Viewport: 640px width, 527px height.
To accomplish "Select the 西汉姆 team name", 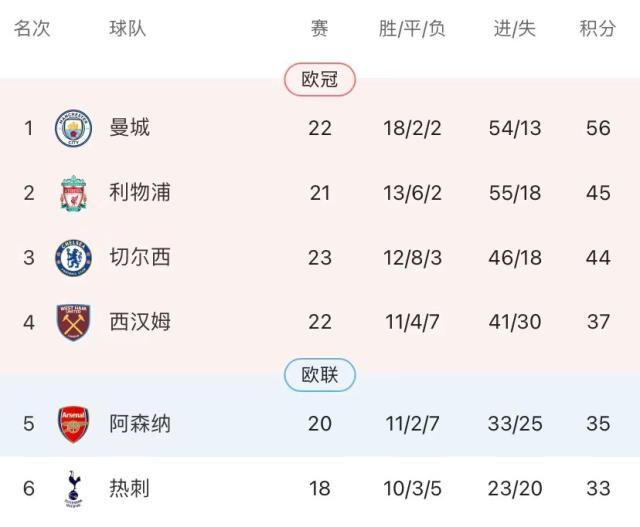I will pyautogui.click(x=139, y=322).
